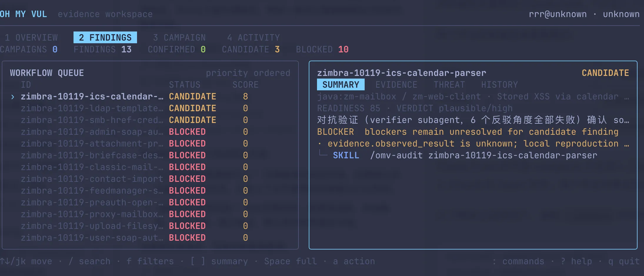Click the selection arrow beside zimbra-10119-ics-calendar row
This screenshot has width=644, height=276.
[13, 97]
